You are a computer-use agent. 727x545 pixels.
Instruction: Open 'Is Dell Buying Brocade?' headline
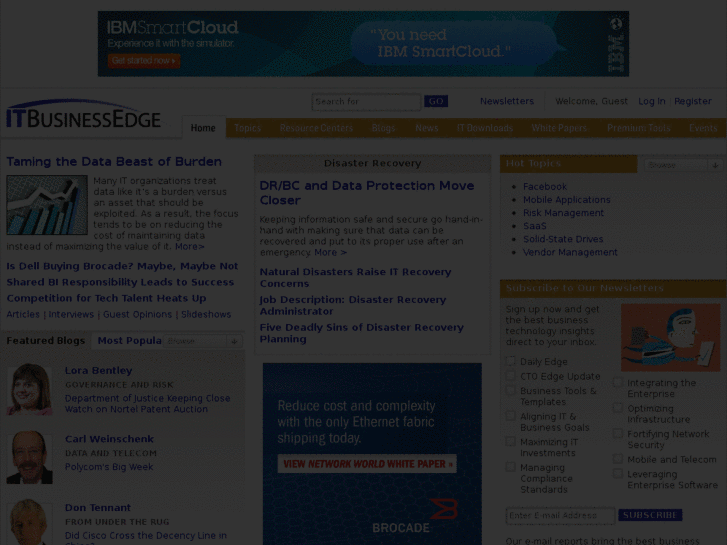pos(122,266)
